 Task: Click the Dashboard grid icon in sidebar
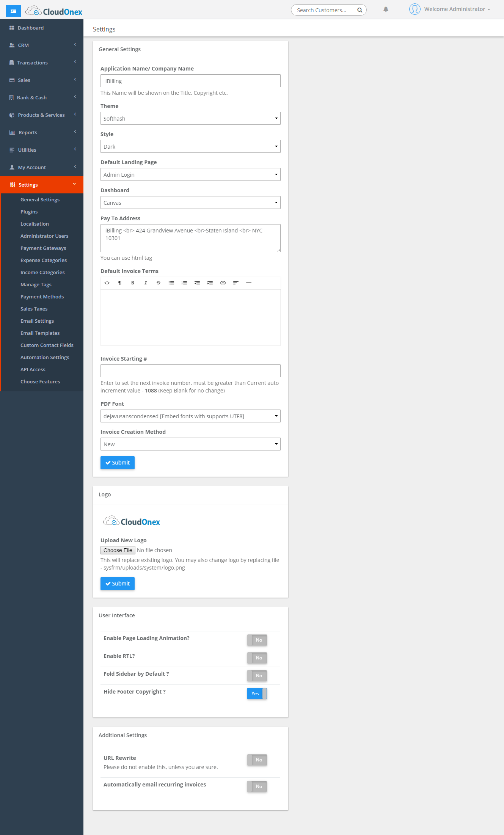point(12,28)
